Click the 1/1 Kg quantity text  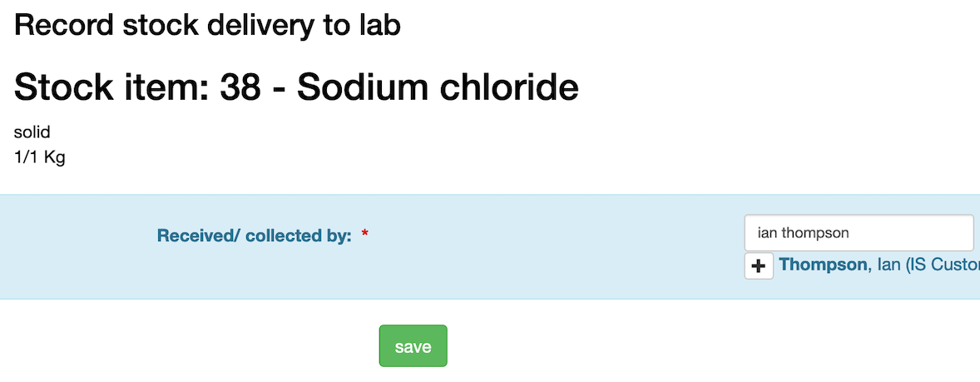39,157
